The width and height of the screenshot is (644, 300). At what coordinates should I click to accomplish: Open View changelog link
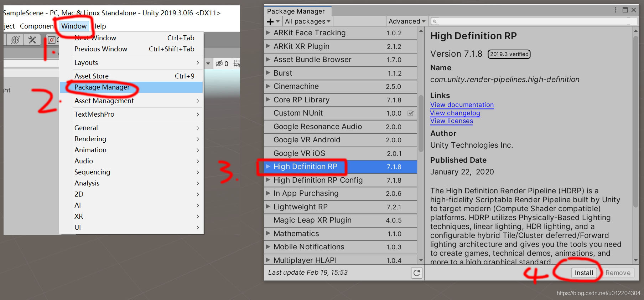point(455,113)
